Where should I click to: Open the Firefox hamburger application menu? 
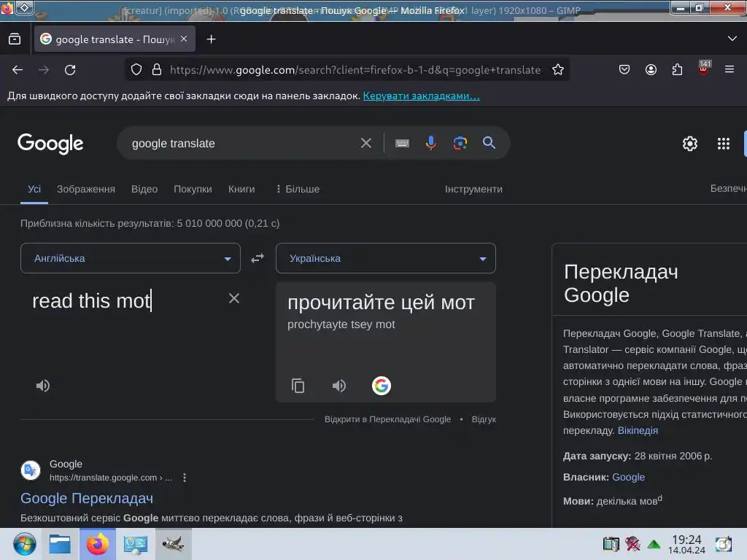point(729,69)
